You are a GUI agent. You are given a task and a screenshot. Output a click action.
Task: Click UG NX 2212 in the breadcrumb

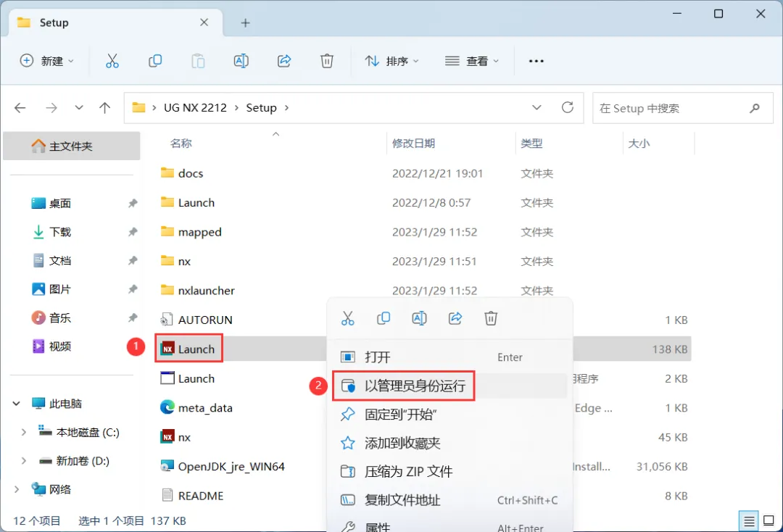195,108
